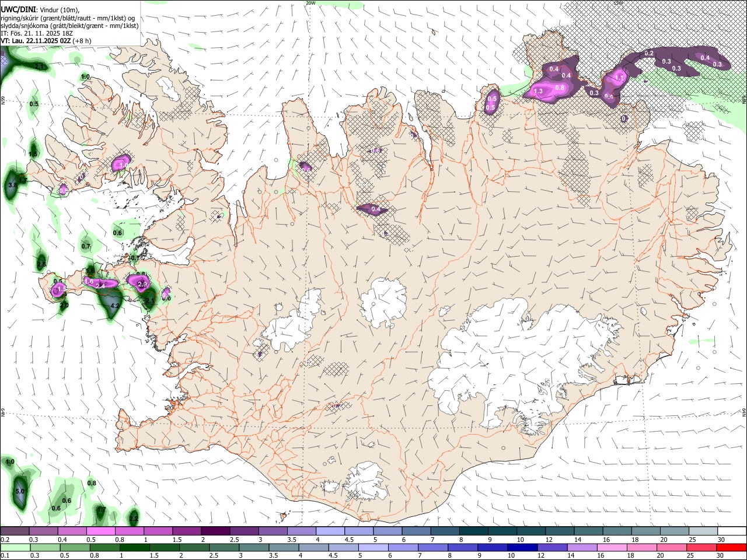Click the palest green swatch labeled 0.1
Viewport: 747px width, 560px height.
(16, 547)
